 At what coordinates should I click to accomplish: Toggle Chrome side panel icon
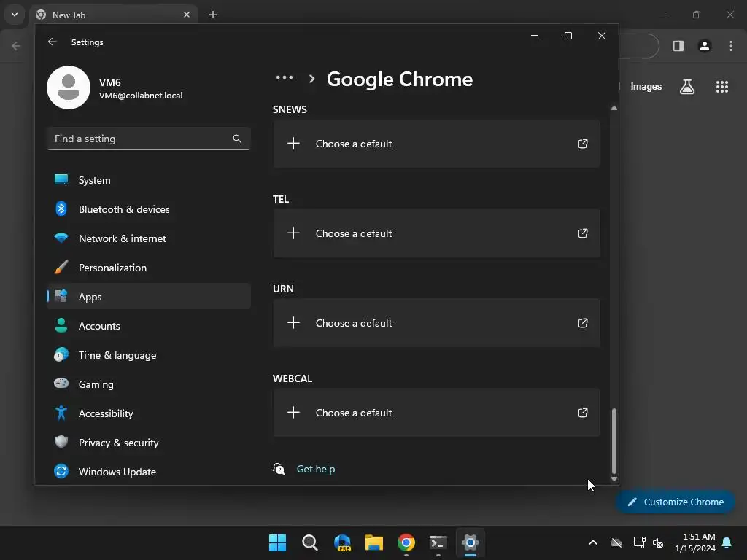pyautogui.click(x=678, y=46)
